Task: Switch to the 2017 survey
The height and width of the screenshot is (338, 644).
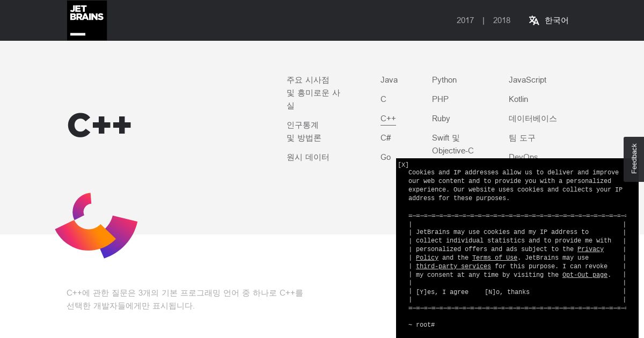Action: (465, 20)
